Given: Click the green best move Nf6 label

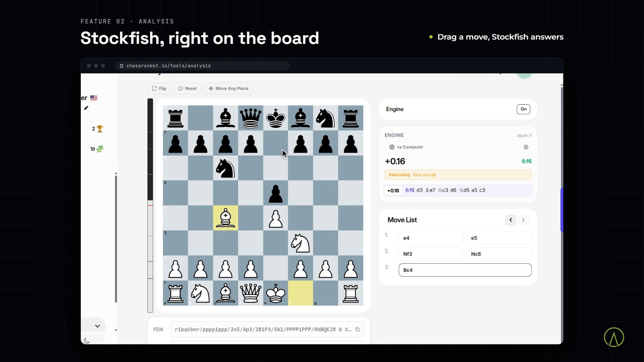Looking at the screenshot, I should pos(526,161).
